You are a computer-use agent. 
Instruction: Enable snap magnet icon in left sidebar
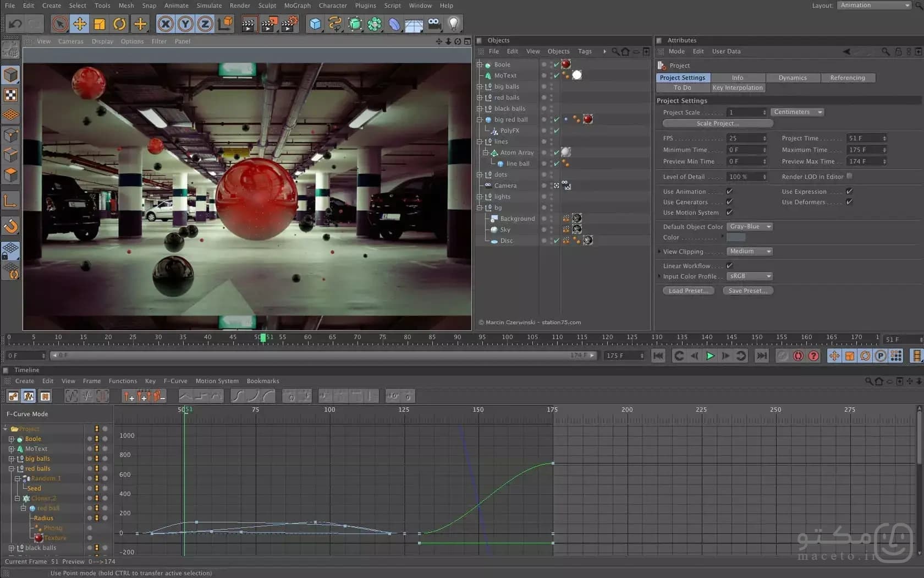(10, 226)
